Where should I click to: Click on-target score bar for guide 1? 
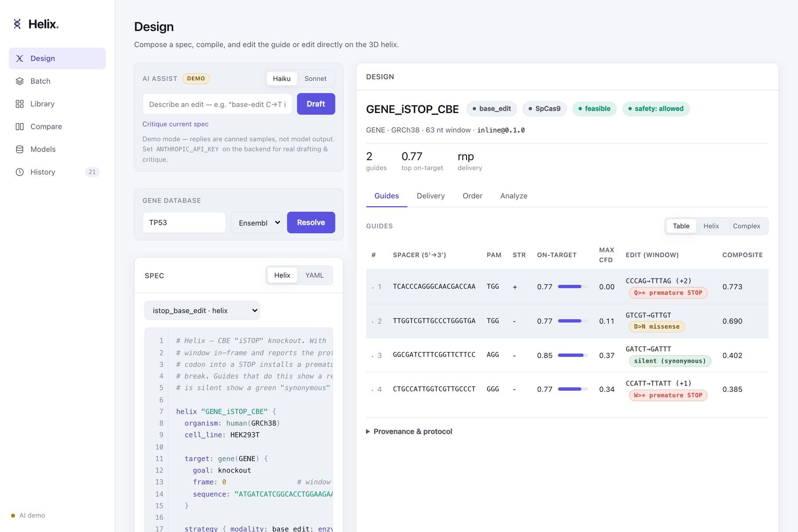[573, 287]
